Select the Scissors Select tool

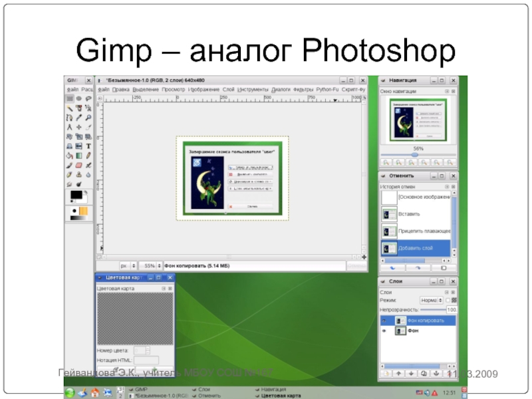pyautogui.click(x=88, y=108)
